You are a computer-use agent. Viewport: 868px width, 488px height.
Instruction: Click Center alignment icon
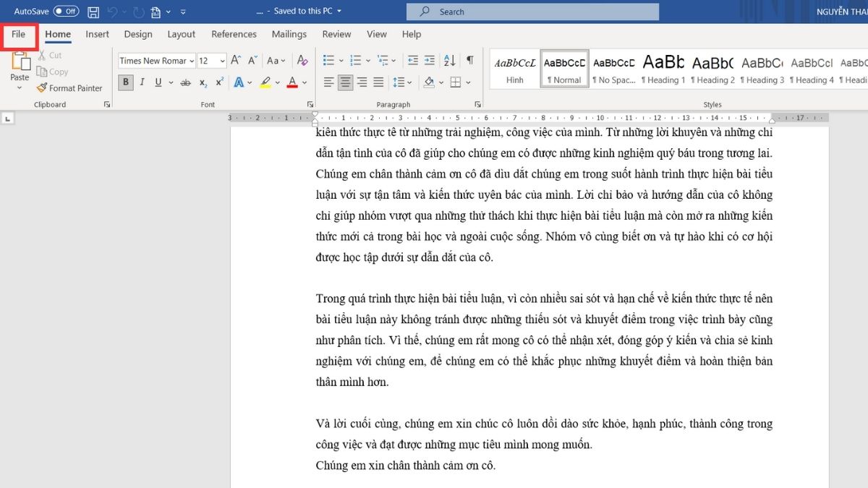point(346,82)
